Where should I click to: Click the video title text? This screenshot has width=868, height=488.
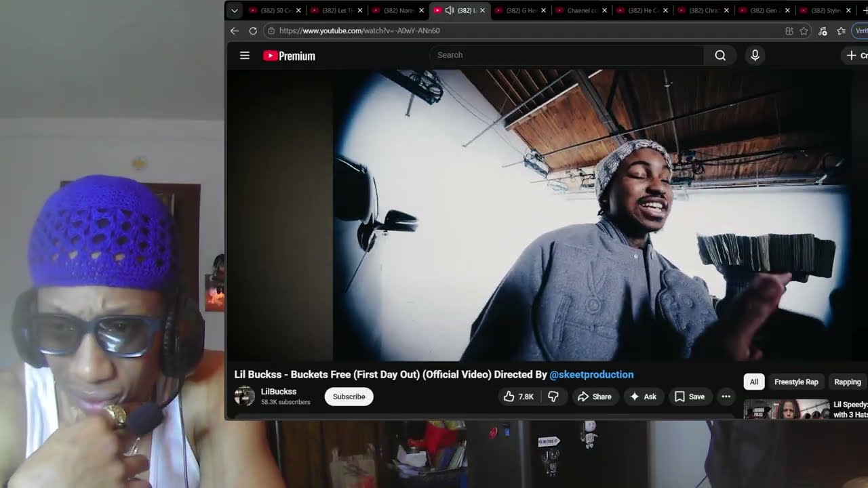(434, 374)
